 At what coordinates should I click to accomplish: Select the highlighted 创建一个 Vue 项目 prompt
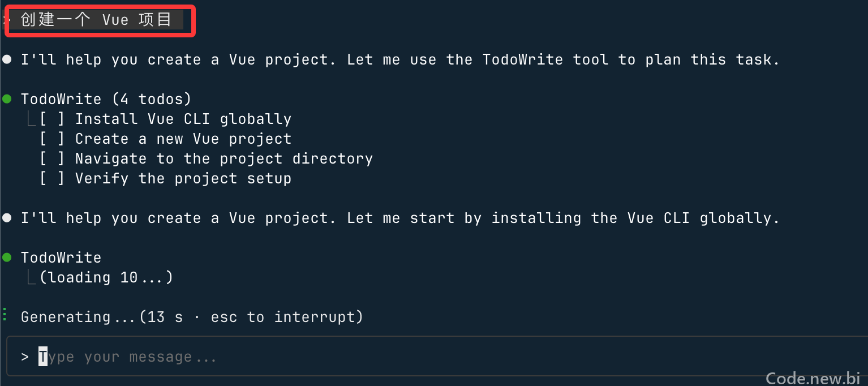click(96, 20)
